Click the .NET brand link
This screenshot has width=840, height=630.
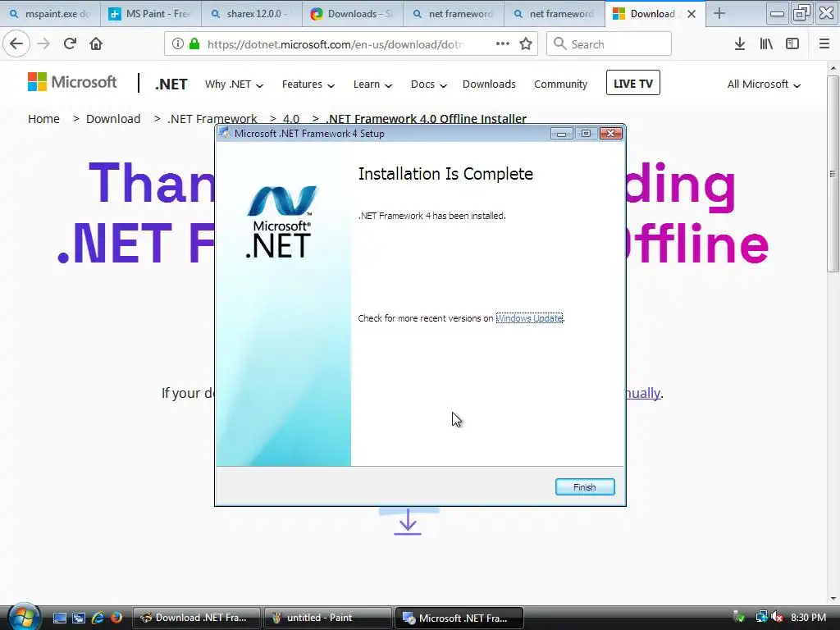(171, 84)
